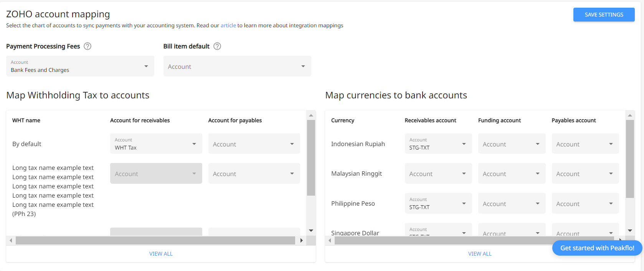Click Get started with Peakflo button
The height and width of the screenshot is (271, 644).
(597, 248)
